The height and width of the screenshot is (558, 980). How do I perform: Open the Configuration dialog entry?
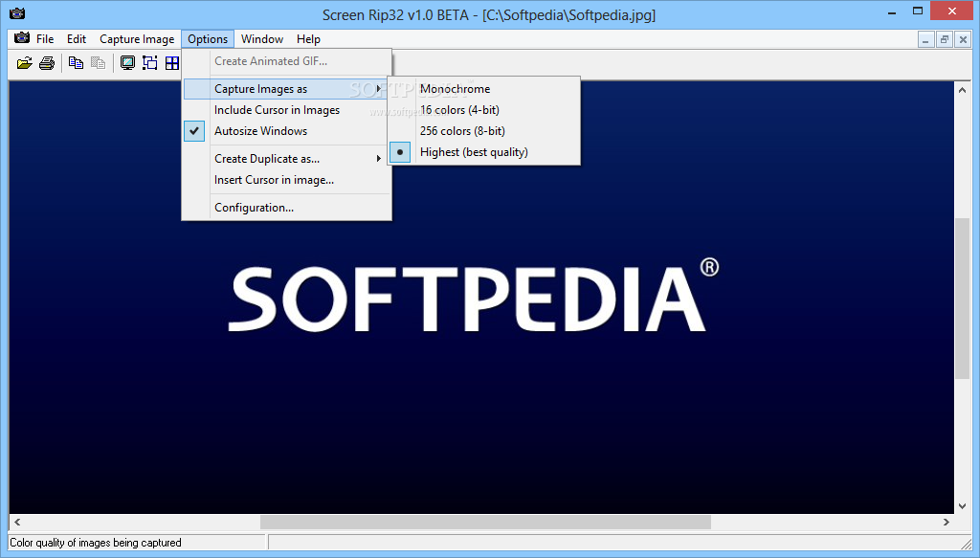pos(287,208)
